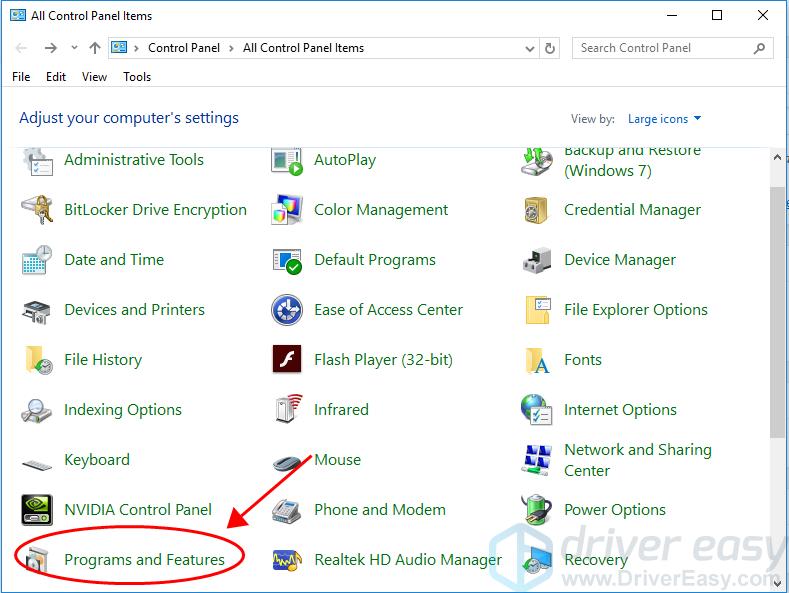Open the Backup and Restore (Windows 7) icon
This screenshot has width=789, height=593.
537,162
